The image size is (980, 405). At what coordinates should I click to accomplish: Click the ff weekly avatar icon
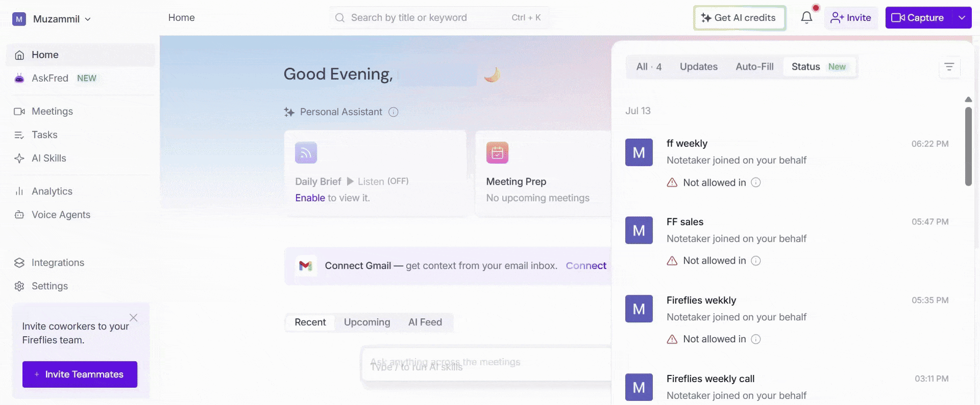(x=639, y=153)
